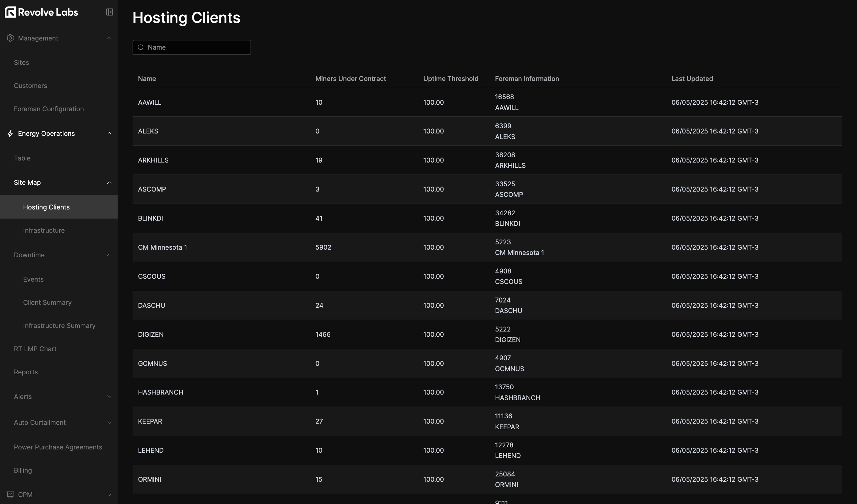Collapse the Site Map submenu chevron
857x504 pixels.
tap(109, 183)
